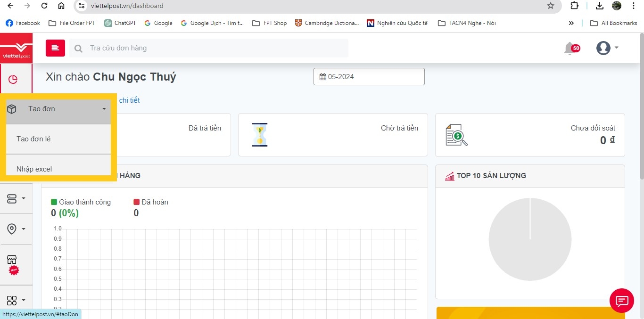
Task: Open the FPT Shop bookmark folder
Action: (270, 23)
